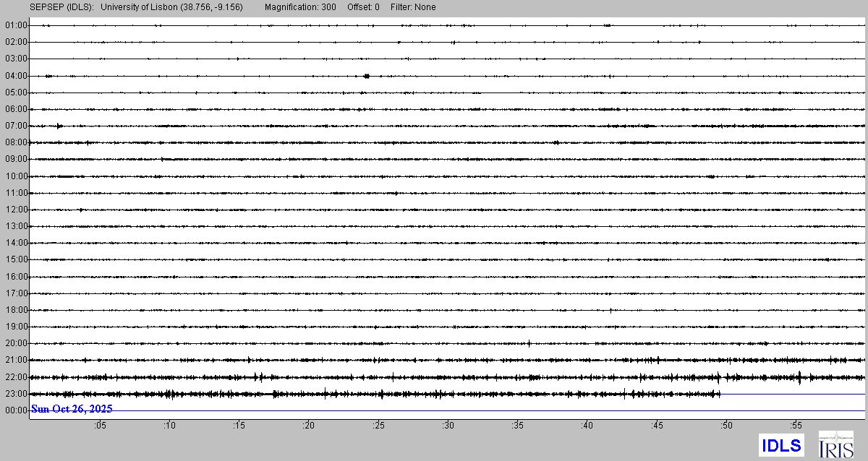Image resolution: width=868 pixels, height=461 pixels.
Task: Select the 23:00 hour trace label
Action: pyautogui.click(x=16, y=394)
